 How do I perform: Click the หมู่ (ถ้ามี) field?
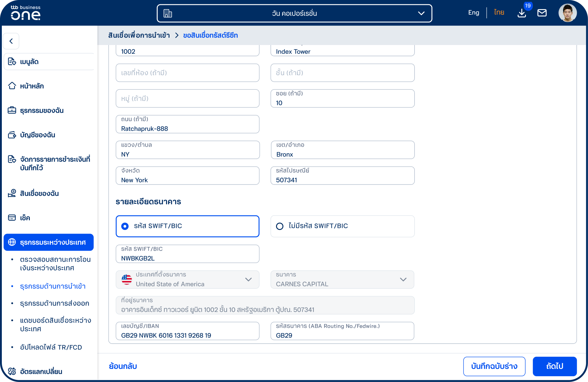pos(187,99)
